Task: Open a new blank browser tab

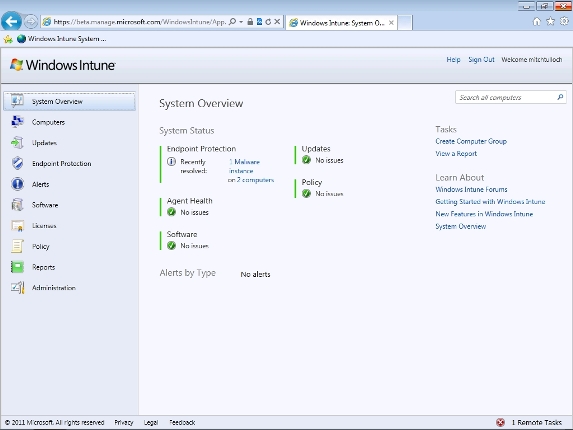Action: coord(405,23)
